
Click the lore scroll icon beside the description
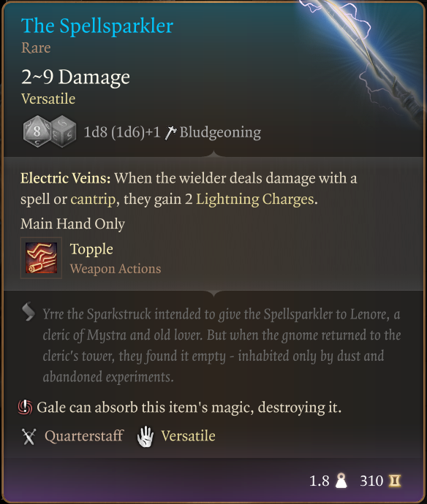pos(29,311)
